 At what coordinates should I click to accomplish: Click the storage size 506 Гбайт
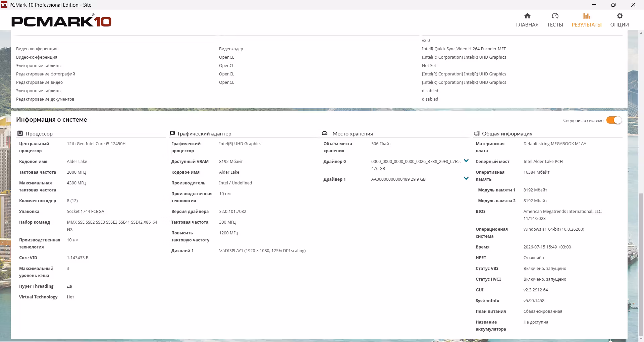(381, 144)
